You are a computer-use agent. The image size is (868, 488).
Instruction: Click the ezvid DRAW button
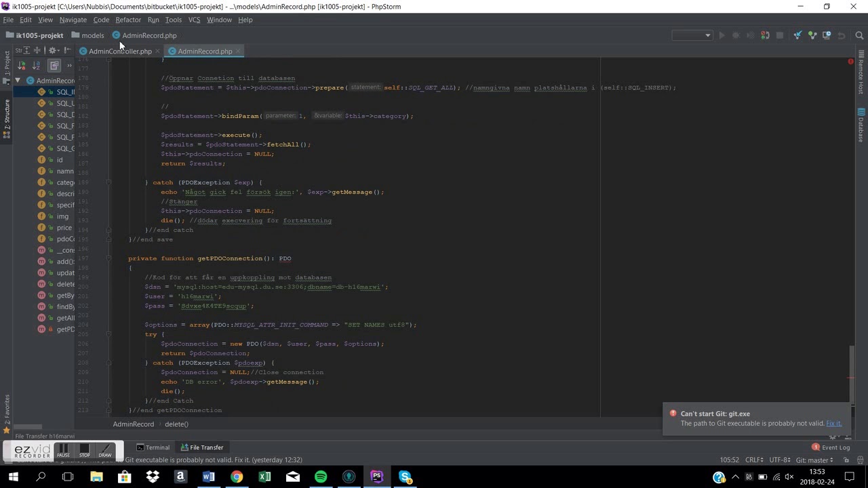click(x=105, y=451)
